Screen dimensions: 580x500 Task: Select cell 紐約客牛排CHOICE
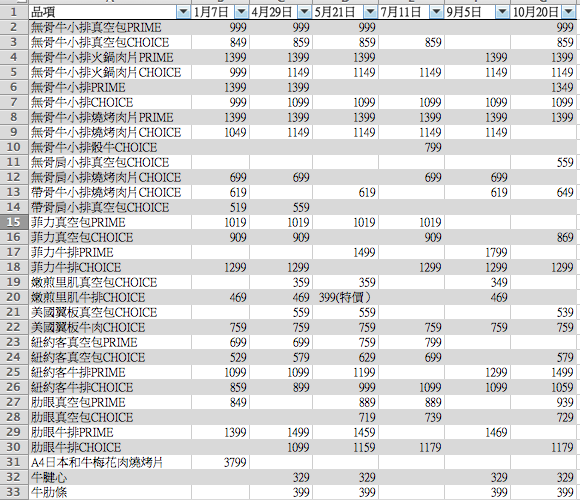tap(110, 387)
